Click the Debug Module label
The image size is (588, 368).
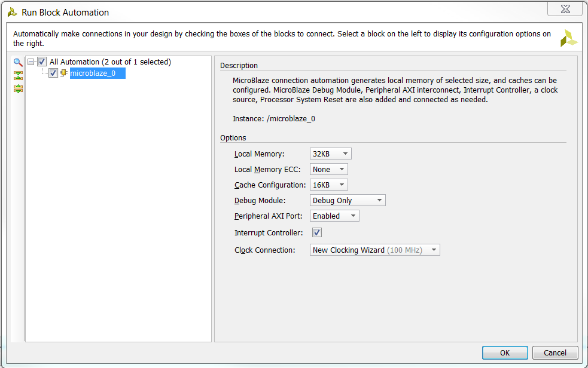coord(260,201)
